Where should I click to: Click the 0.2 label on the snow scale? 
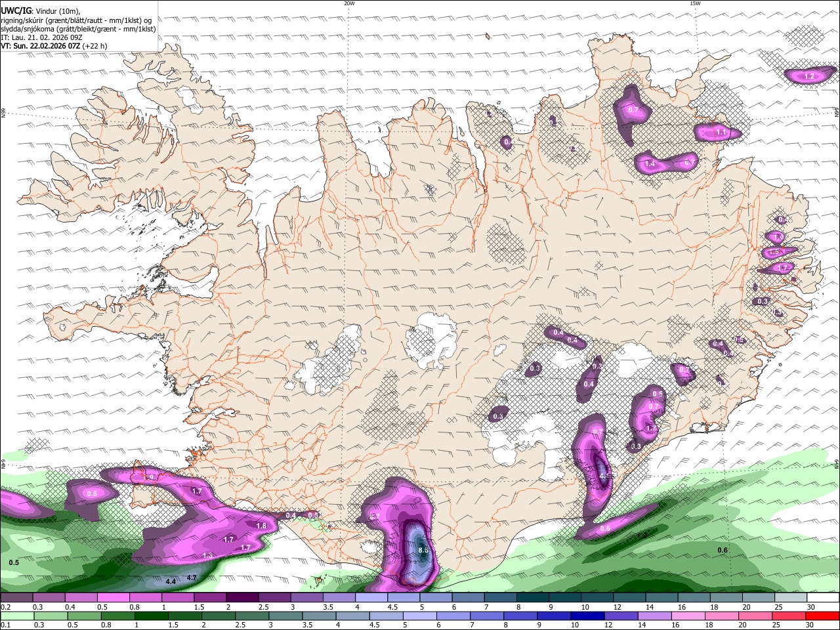click(x=5, y=607)
